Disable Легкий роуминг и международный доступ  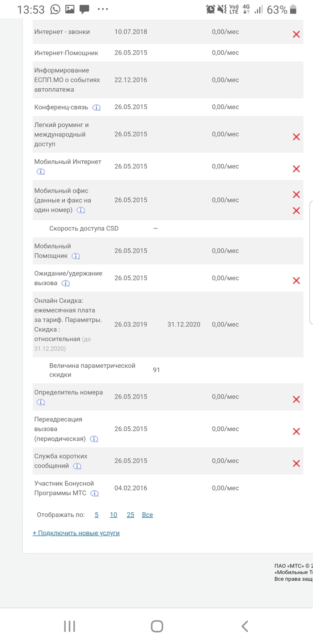pos(296,137)
